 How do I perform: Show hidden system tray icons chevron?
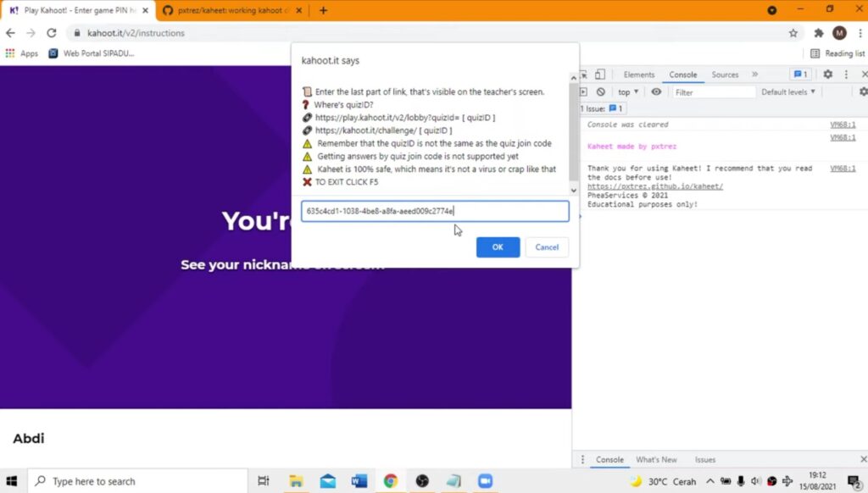pos(709,482)
